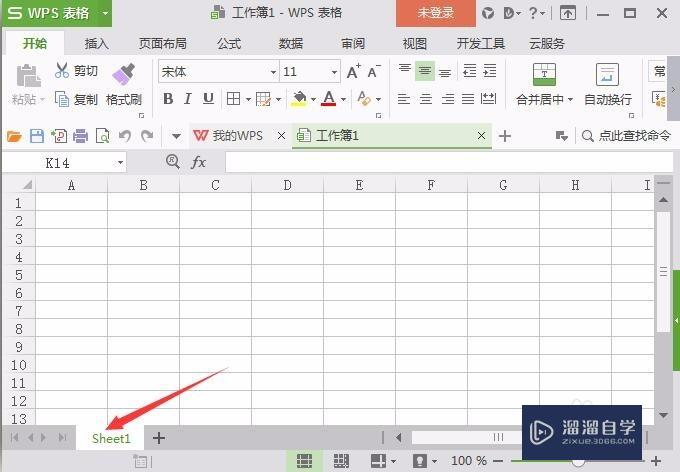Toggle bold formatting
Image resolution: width=680 pixels, height=472 pixels.
pos(168,99)
